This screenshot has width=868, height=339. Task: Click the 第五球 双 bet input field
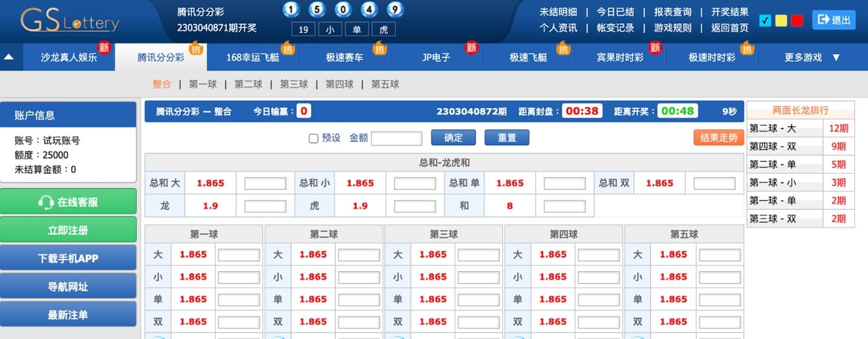pos(720,322)
